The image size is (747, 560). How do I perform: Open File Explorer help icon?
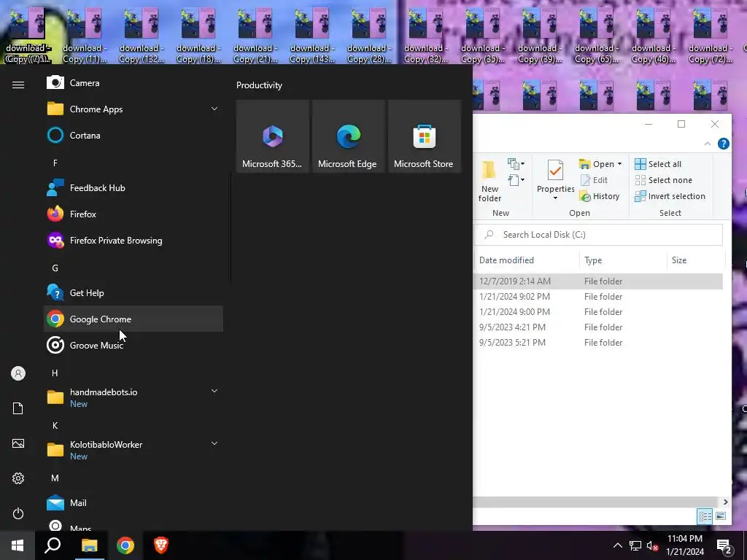723,144
